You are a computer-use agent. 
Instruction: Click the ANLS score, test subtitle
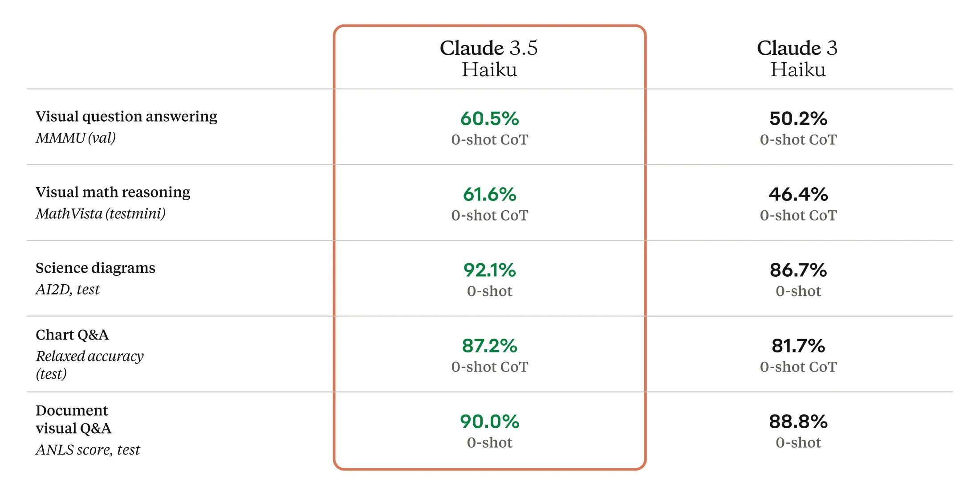88,450
